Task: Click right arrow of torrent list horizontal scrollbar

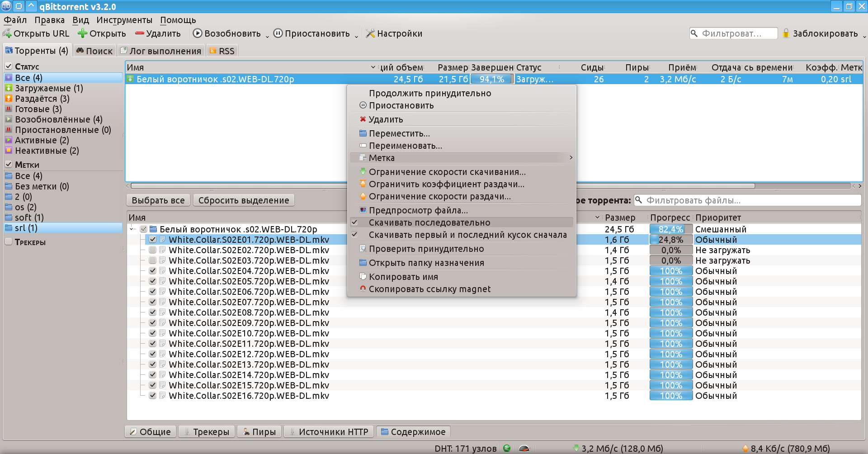Action: coord(860,186)
